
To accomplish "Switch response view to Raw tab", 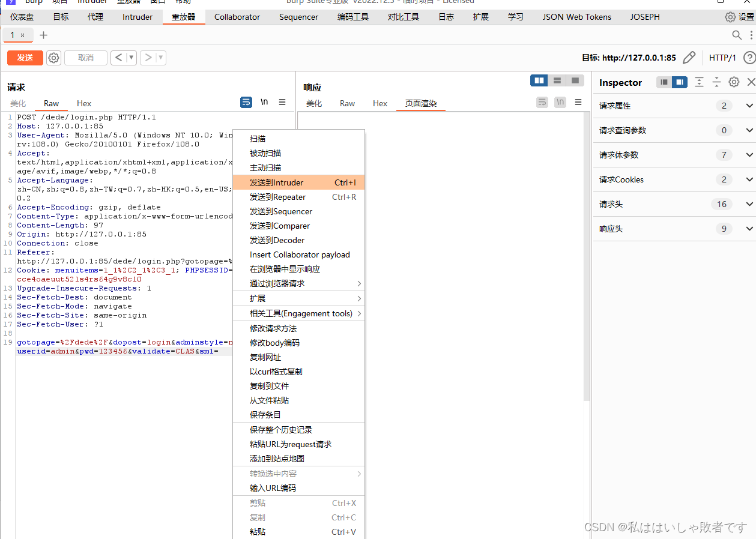I will click(x=347, y=103).
